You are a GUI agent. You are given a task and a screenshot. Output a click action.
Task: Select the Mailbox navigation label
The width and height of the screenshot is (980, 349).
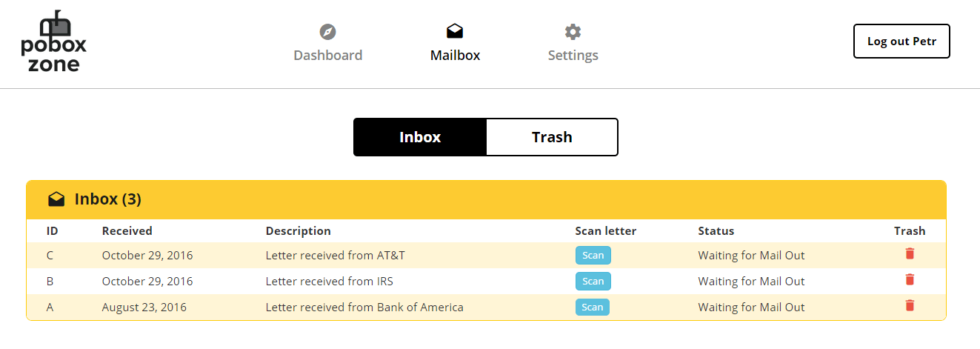(x=455, y=56)
